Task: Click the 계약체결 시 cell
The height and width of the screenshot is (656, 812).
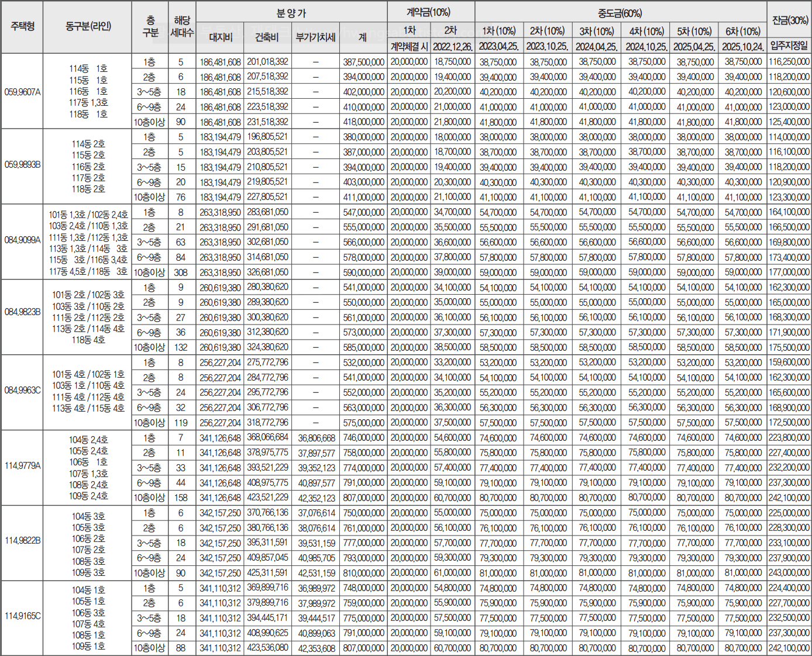Action: tap(409, 46)
